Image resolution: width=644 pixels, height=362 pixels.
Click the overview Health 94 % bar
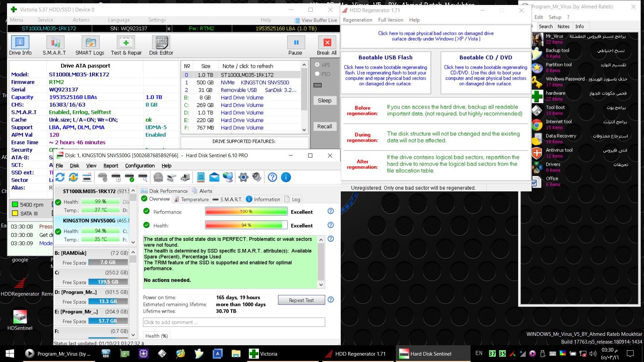(x=246, y=225)
